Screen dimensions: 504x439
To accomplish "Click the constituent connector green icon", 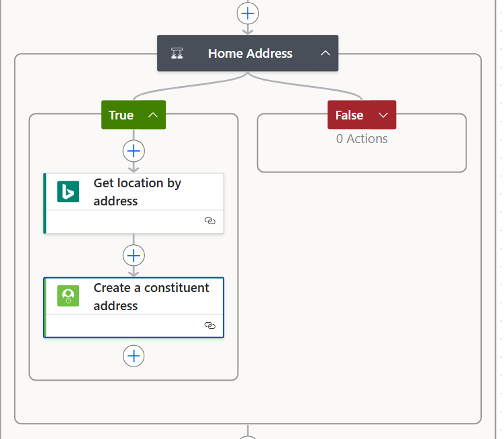I will point(68,296).
